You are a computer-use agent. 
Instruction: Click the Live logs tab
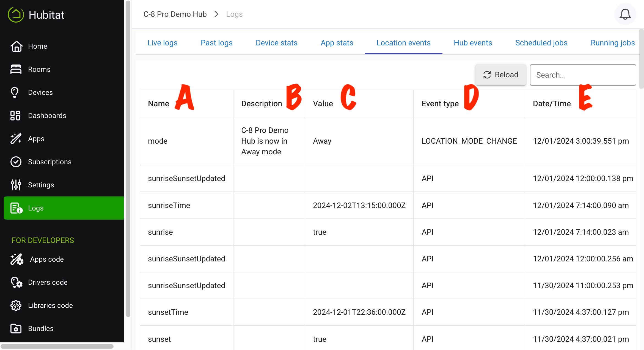(163, 42)
